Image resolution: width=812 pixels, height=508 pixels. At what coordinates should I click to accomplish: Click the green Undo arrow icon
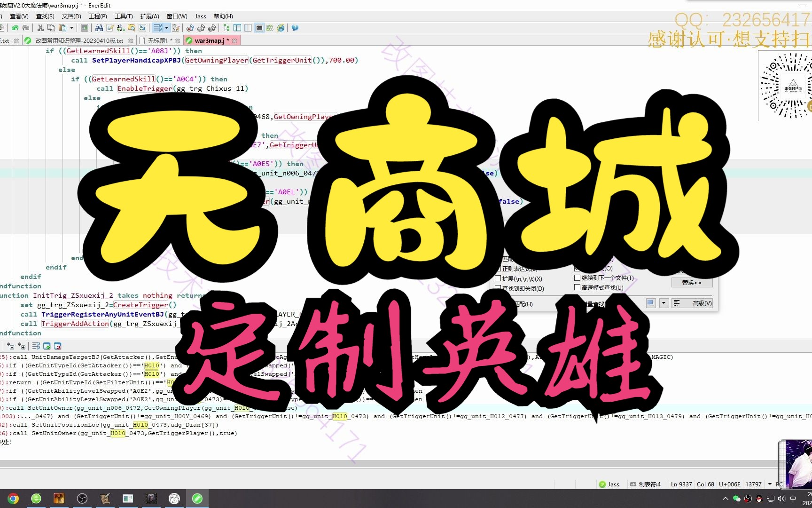pyautogui.click(x=15, y=28)
